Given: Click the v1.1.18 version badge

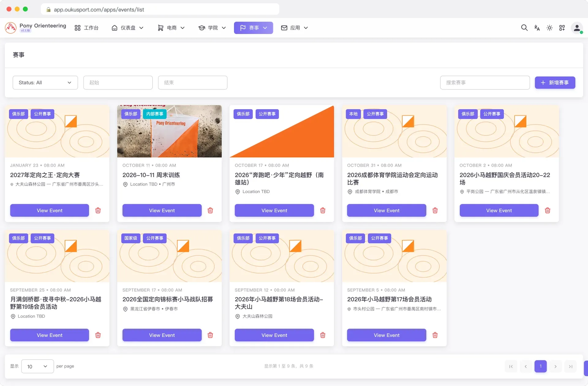Looking at the screenshot, I should [x=25, y=31].
